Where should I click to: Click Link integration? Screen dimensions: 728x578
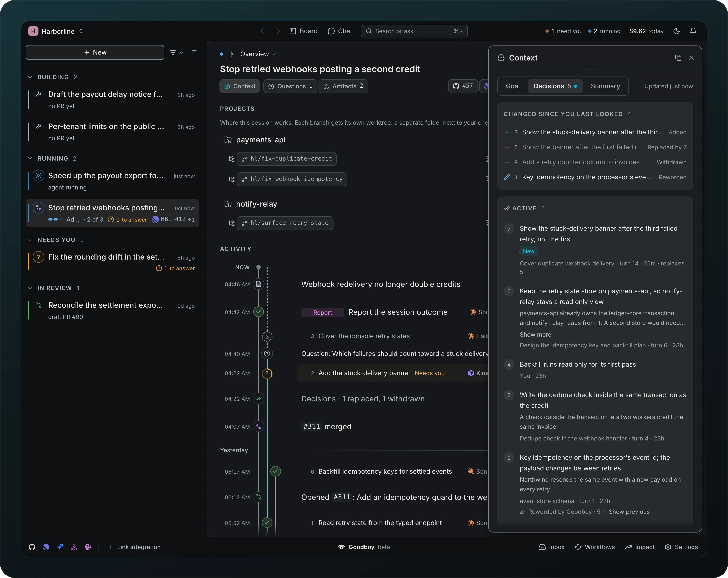(x=134, y=547)
